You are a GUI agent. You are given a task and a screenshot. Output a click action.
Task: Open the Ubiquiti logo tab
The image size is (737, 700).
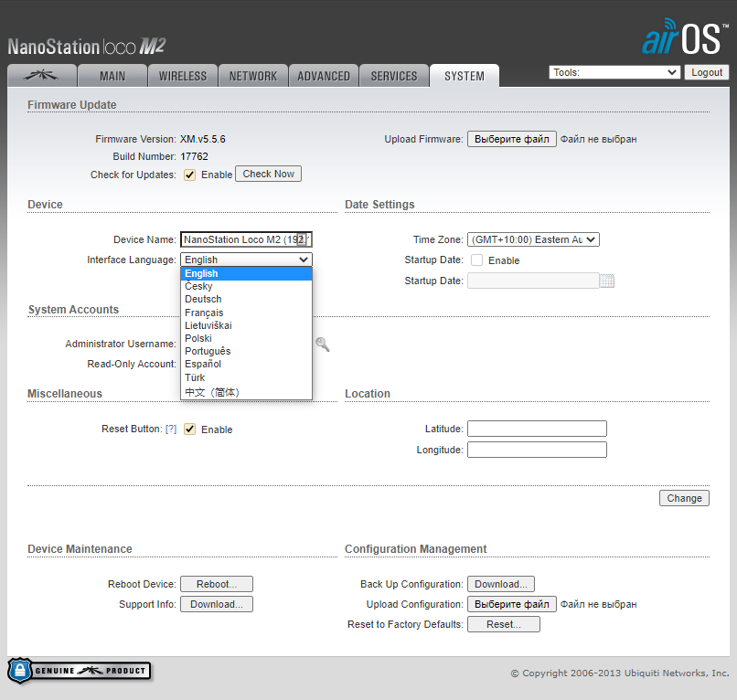click(42, 76)
